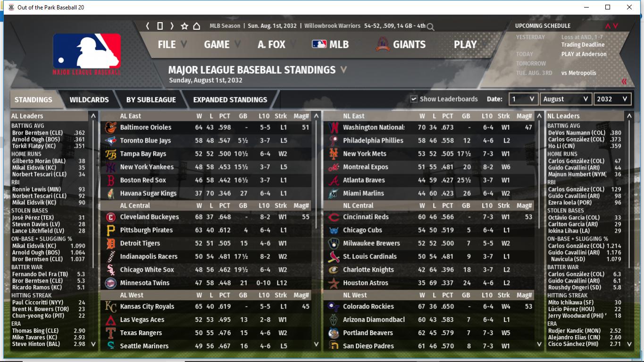Open the GIANTS team menu
Viewport: 644px width, 362px height.
point(401,44)
